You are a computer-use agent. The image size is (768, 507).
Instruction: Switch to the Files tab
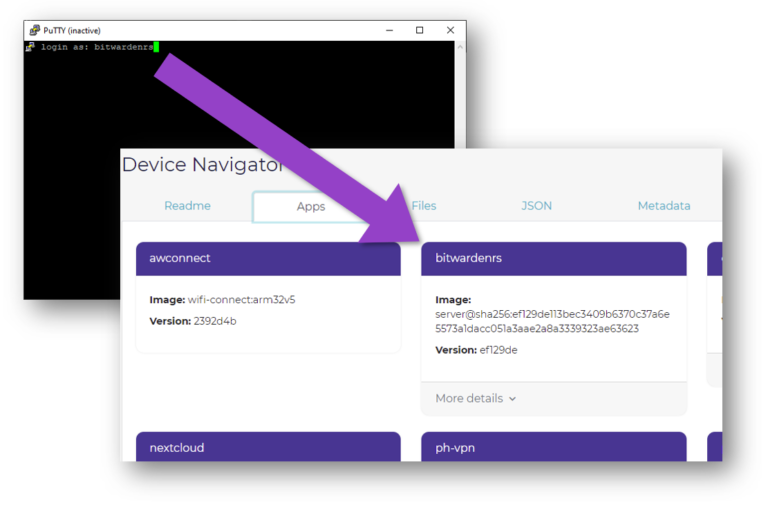[424, 206]
